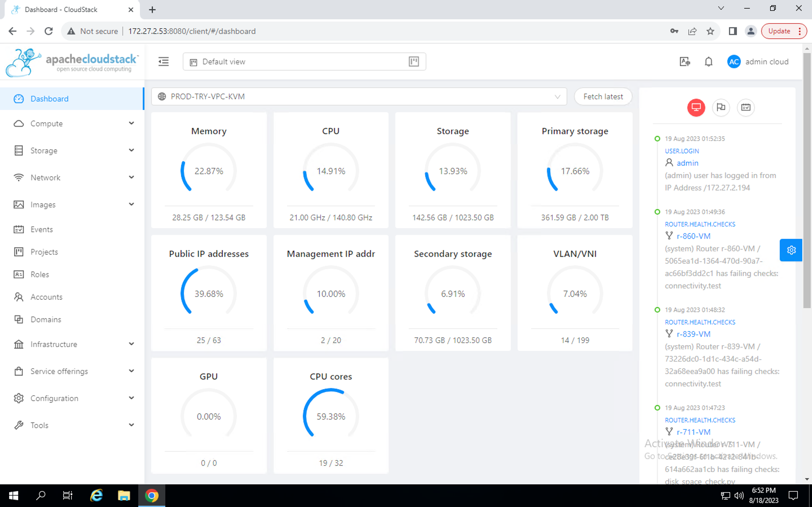Viewport: 812px width, 507px height.
Task: Open the language translation icon
Action: (685, 62)
